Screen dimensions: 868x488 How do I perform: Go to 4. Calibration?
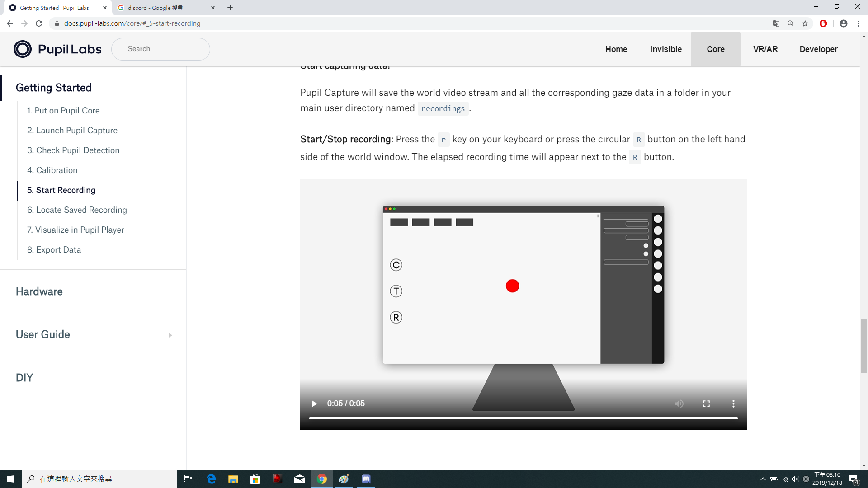[x=52, y=170]
